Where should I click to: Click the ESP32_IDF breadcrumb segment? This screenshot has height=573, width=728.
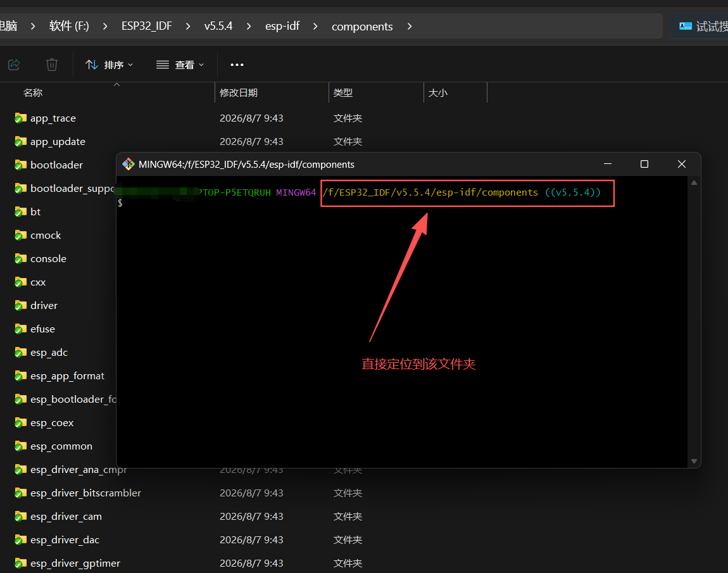[x=147, y=26]
